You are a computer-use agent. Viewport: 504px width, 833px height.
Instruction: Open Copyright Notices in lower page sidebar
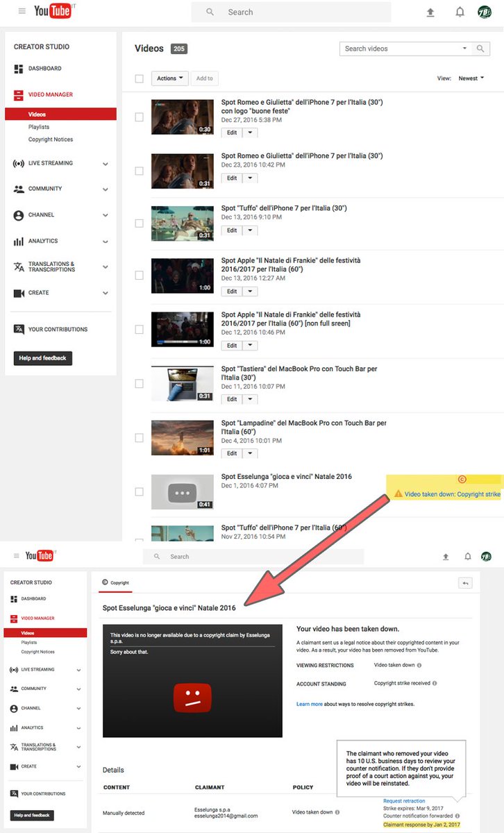coord(37,652)
